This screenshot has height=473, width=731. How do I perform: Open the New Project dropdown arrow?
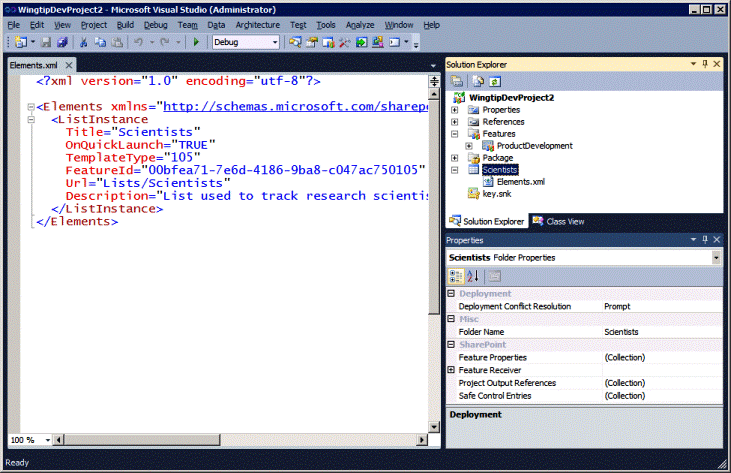[x=33, y=42]
